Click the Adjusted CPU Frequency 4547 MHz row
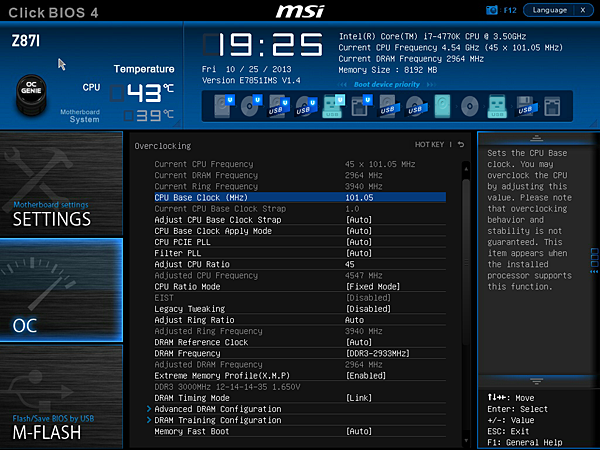This screenshot has height=450, width=600. point(300,276)
